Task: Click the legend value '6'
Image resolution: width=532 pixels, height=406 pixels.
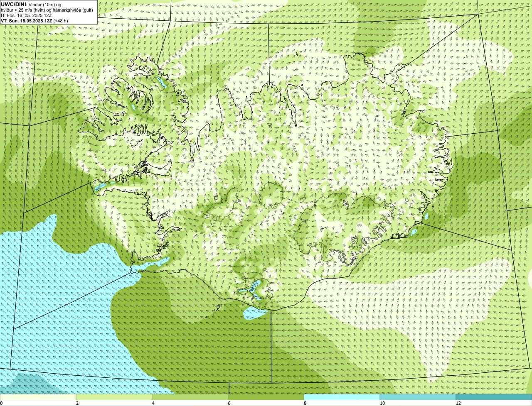Action: 229,403
